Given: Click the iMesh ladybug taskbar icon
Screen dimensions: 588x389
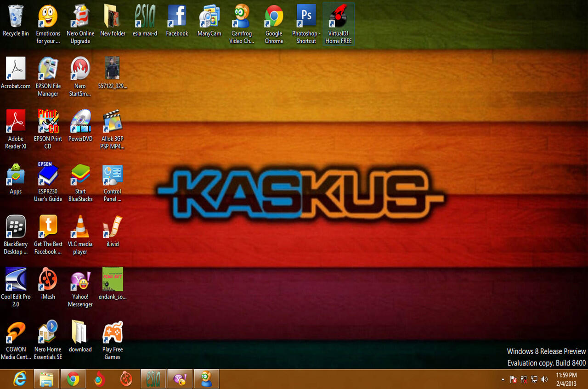Looking at the screenshot, I should pos(126,379).
